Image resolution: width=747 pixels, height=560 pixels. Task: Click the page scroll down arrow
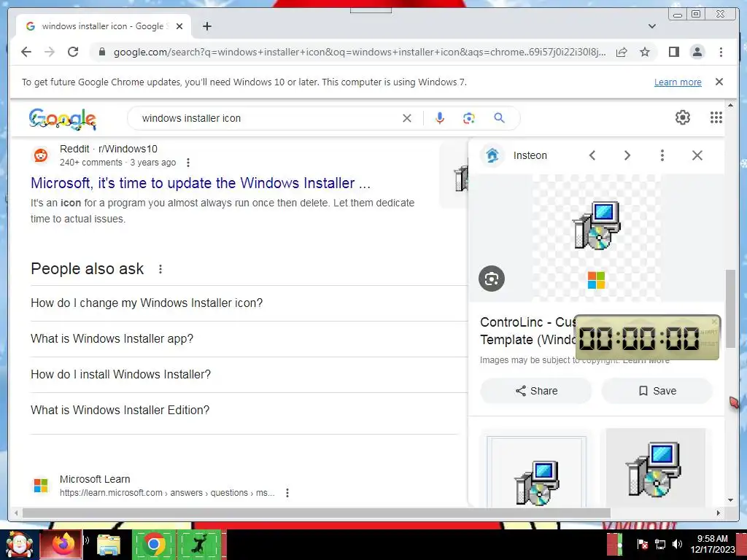click(x=730, y=500)
